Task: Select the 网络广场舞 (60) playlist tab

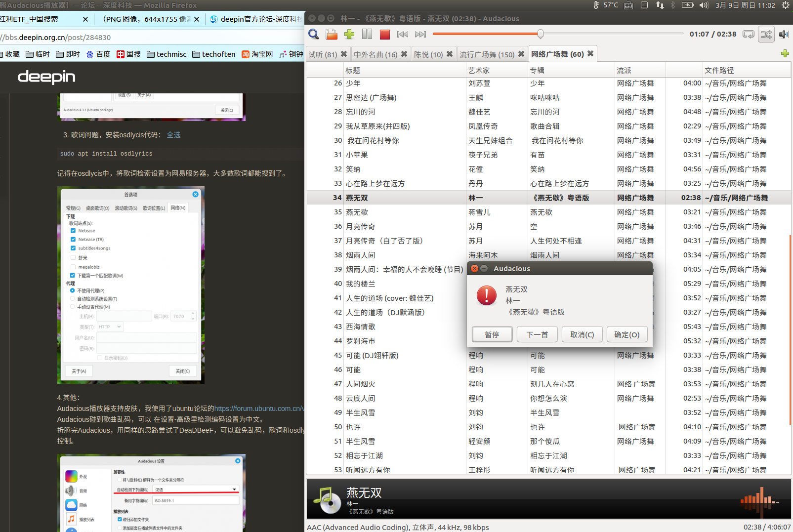Action: [557, 54]
